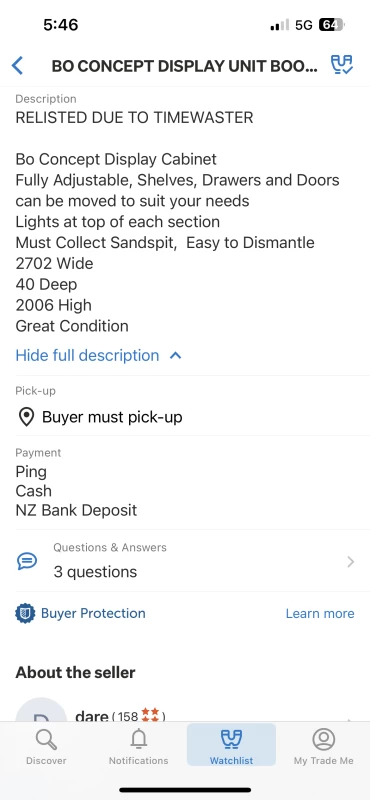
Task: Open the Notifications bell tab
Action: point(138,747)
